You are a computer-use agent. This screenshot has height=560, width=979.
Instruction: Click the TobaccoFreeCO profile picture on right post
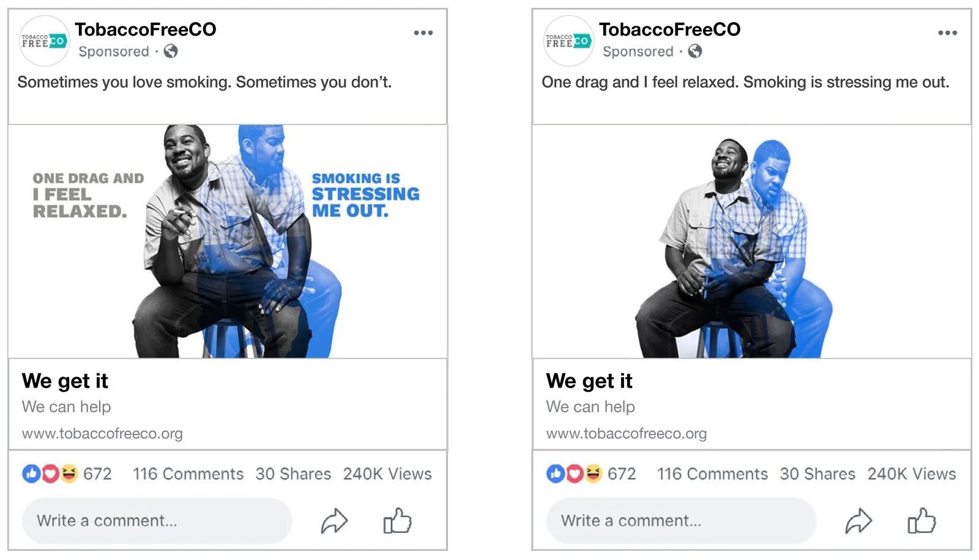pyautogui.click(x=567, y=40)
